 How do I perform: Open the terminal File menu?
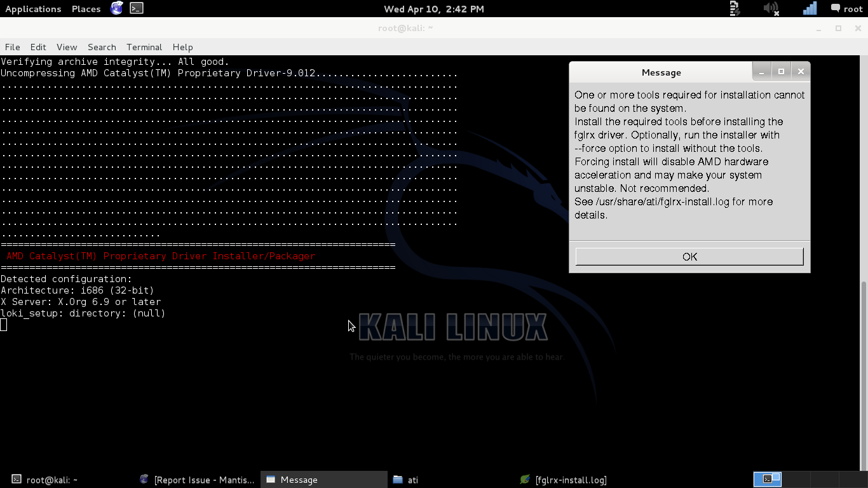tap(12, 47)
